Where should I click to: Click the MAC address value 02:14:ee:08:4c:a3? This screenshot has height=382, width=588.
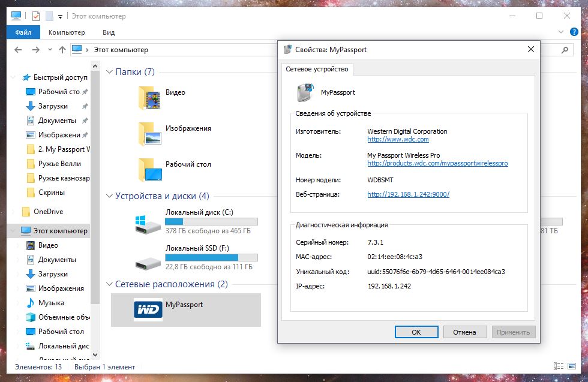395,257
